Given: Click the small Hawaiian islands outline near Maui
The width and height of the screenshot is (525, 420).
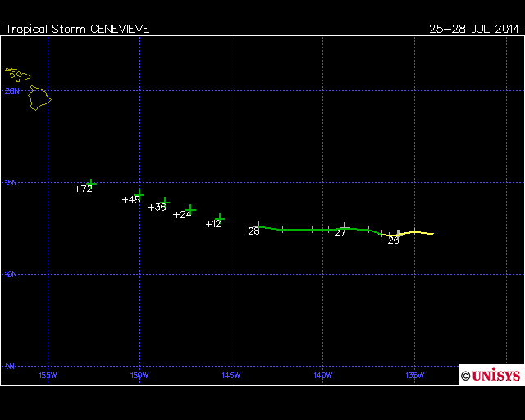Looking at the screenshot, I should tap(18, 75).
